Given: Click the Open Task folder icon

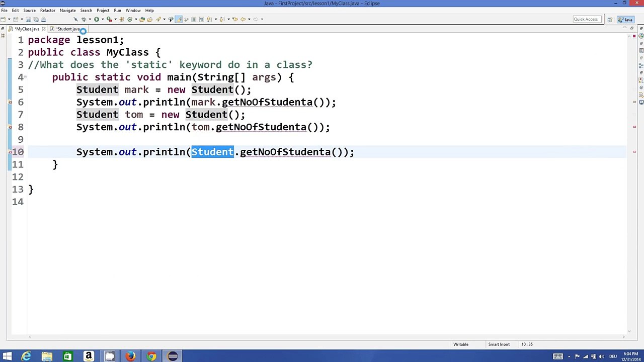Looking at the screenshot, I should (x=150, y=19).
